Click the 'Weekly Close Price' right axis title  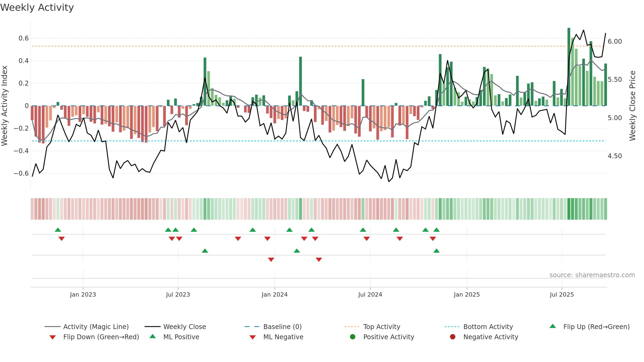(632, 106)
